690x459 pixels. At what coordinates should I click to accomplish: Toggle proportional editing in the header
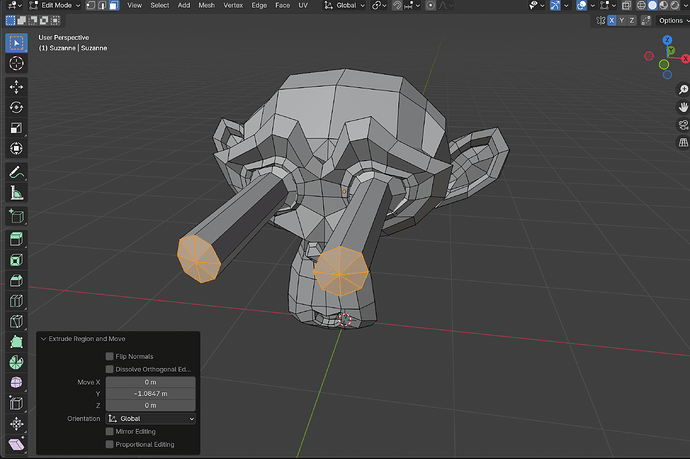[x=430, y=5]
